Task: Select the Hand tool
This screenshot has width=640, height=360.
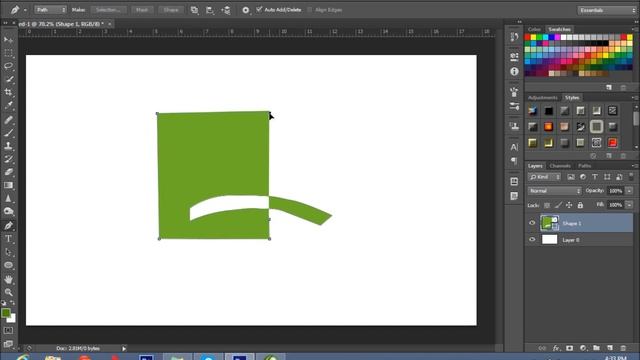Action: pos(8,280)
